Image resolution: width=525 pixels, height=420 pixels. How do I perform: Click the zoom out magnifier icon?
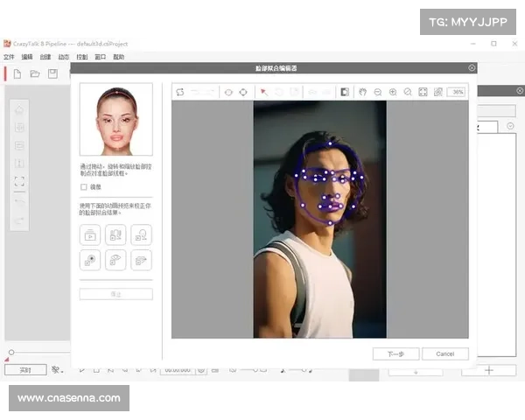tap(377, 92)
